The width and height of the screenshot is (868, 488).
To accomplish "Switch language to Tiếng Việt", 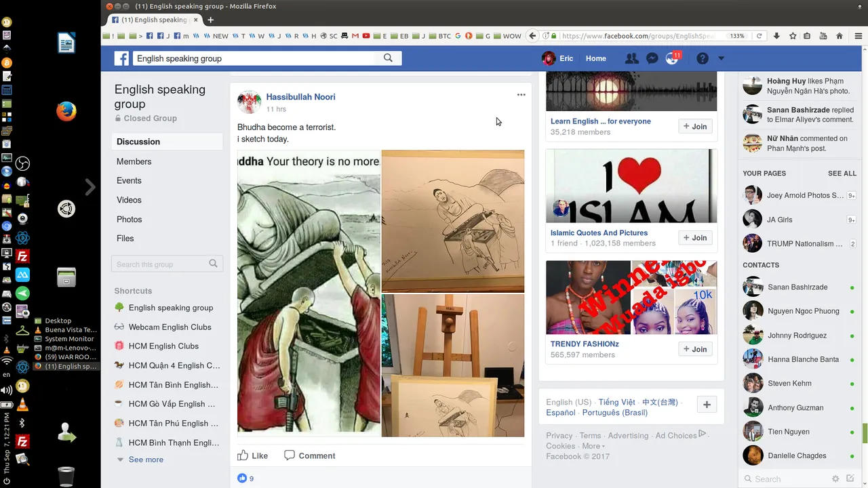I will pos(617,402).
